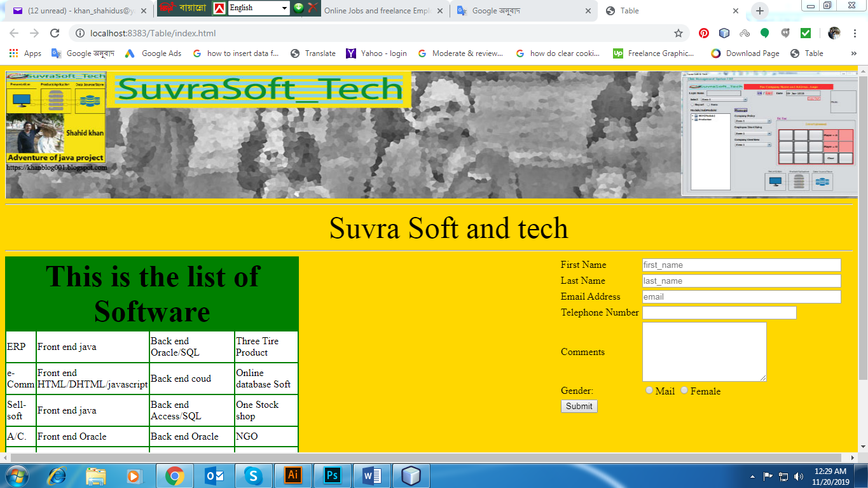Open Illustrator from the taskbar

point(293,475)
